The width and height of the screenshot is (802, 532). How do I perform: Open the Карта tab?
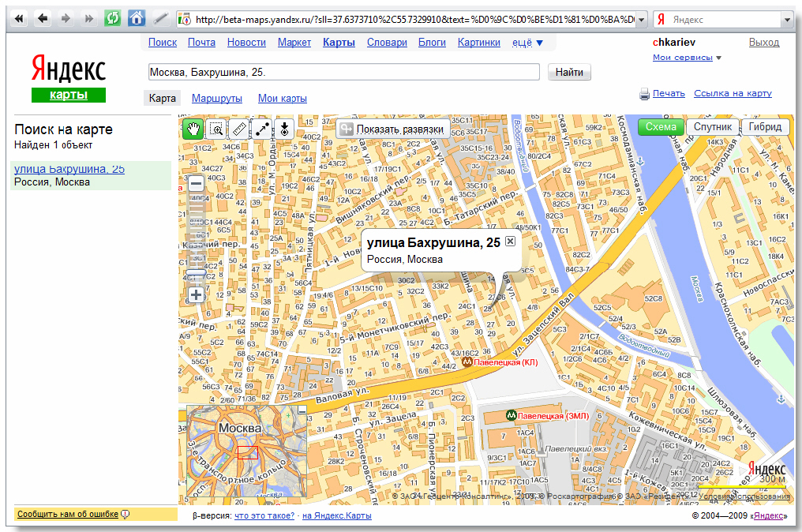pyautogui.click(x=162, y=98)
